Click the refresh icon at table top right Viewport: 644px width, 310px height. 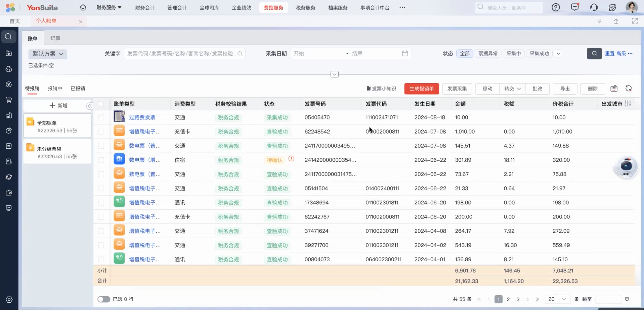click(x=628, y=89)
